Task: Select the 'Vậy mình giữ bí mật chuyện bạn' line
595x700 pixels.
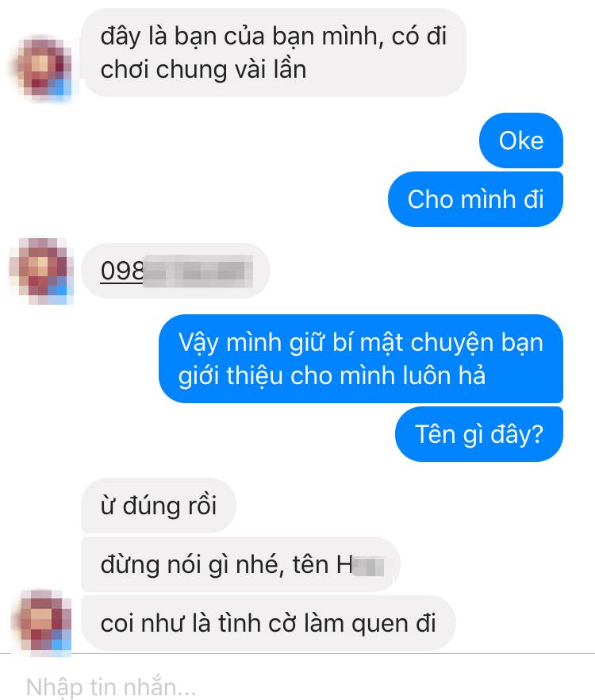Action: [361, 343]
